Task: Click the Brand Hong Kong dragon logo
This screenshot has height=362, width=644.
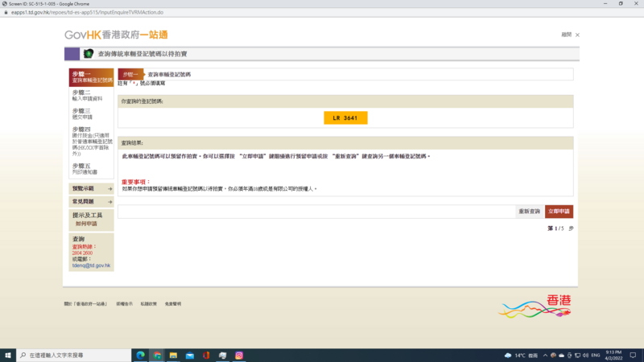Action: 537,306
